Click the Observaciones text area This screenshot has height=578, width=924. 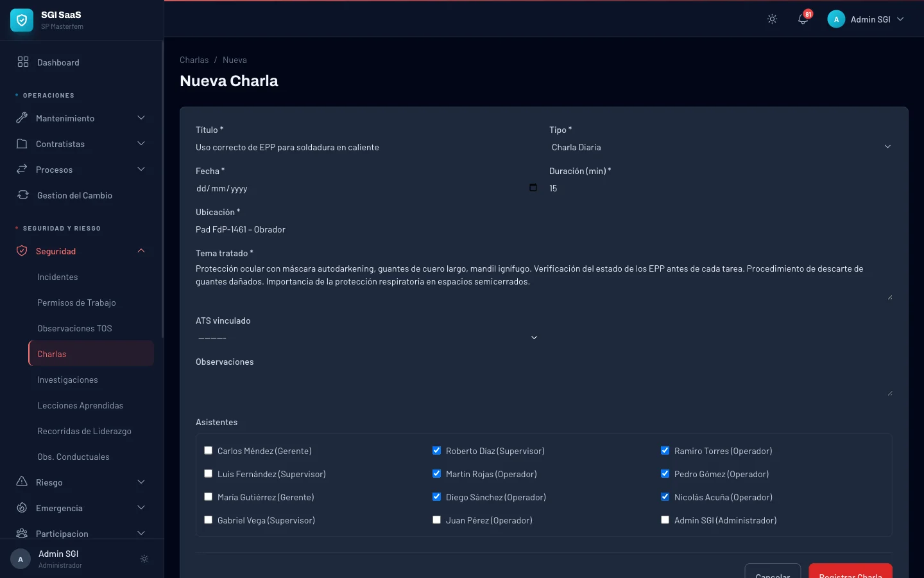coord(543,383)
